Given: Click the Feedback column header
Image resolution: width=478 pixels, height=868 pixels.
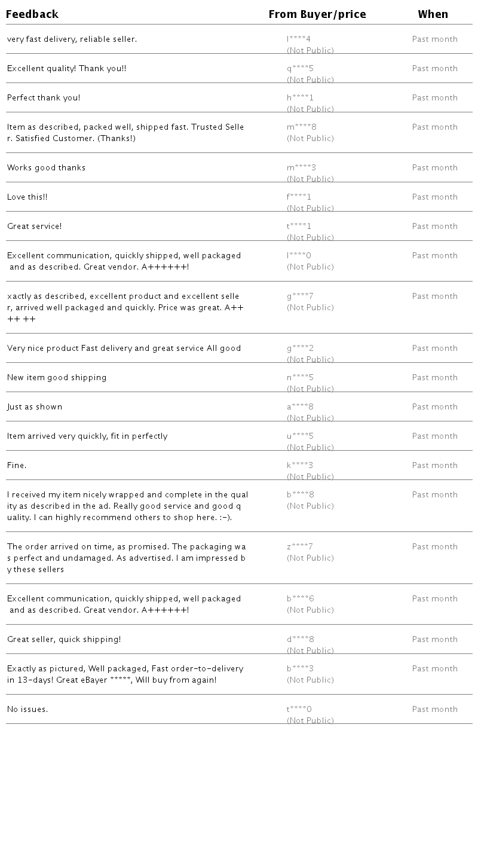Looking at the screenshot, I should click(32, 14).
